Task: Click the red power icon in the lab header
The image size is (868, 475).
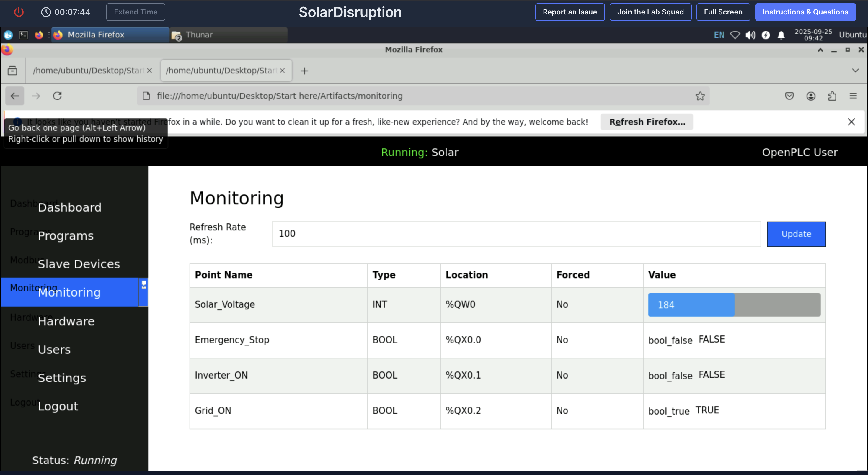Action: pyautogui.click(x=19, y=12)
